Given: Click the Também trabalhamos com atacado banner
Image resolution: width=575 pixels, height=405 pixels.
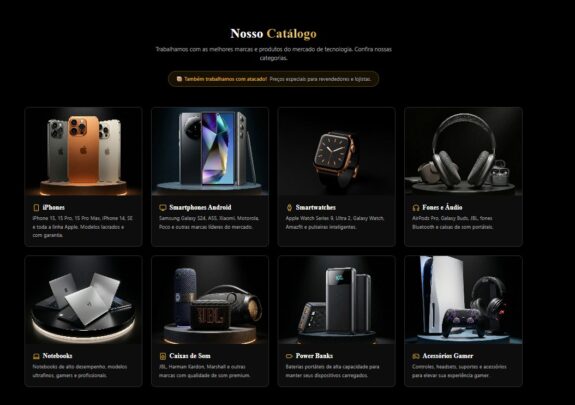Looking at the screenshot, I should (x=274, y=79).
